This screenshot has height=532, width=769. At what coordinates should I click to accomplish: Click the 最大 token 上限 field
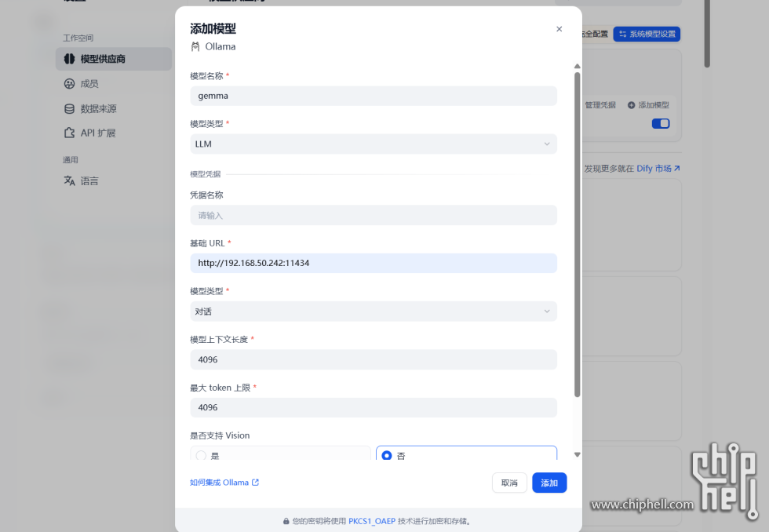[374, 407]
